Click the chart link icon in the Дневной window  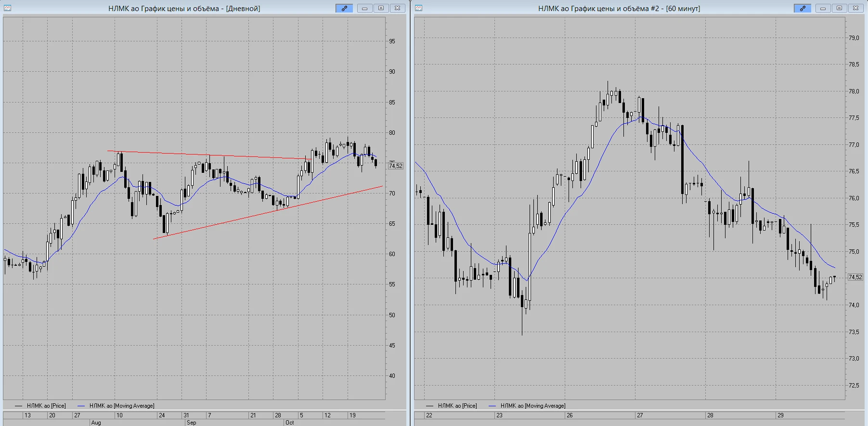coord(344,8)
